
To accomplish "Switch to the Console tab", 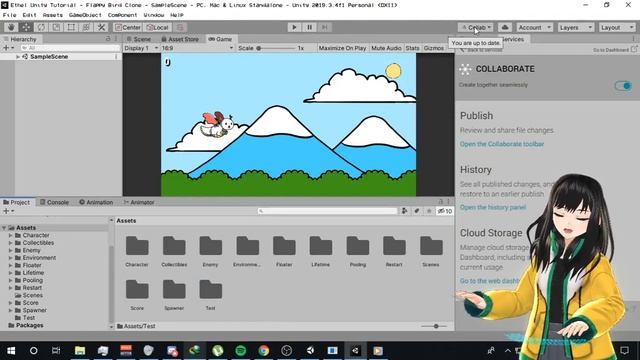I will pyautogui.click(x=54, y=202).
